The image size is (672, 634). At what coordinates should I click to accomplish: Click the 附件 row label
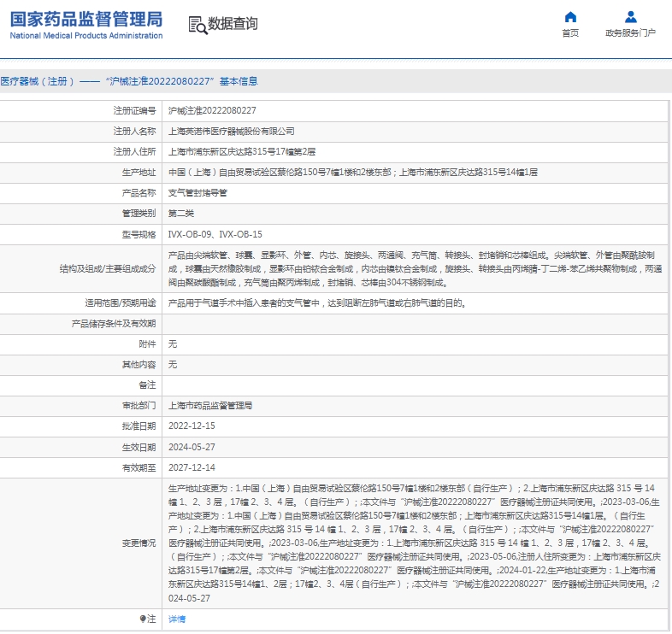tap(147, 344)
